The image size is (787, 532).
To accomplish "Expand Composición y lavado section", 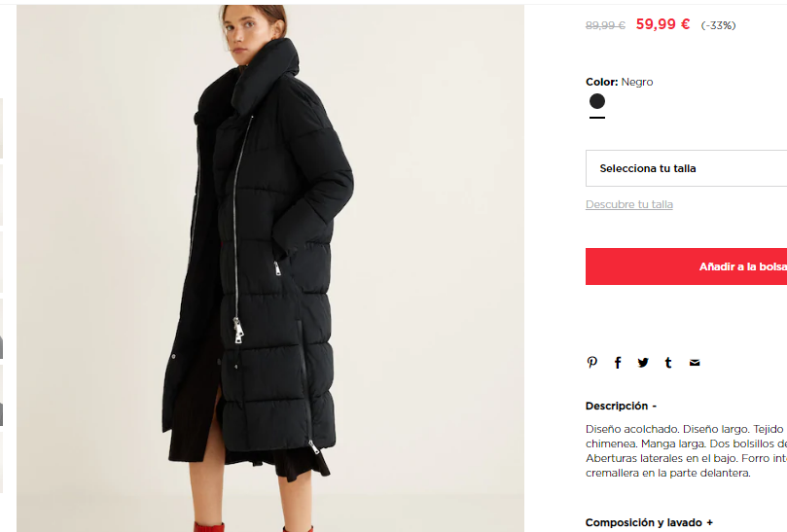I will 649,522.
